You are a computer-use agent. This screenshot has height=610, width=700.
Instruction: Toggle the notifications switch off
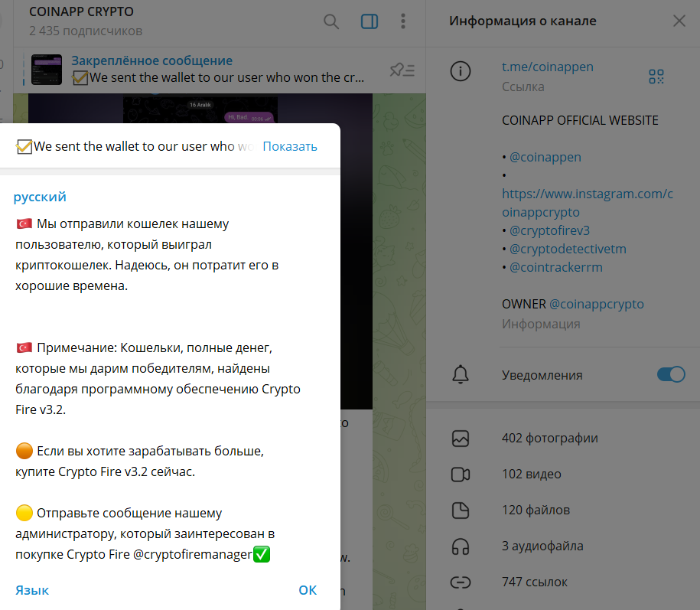tap(671, 374)
